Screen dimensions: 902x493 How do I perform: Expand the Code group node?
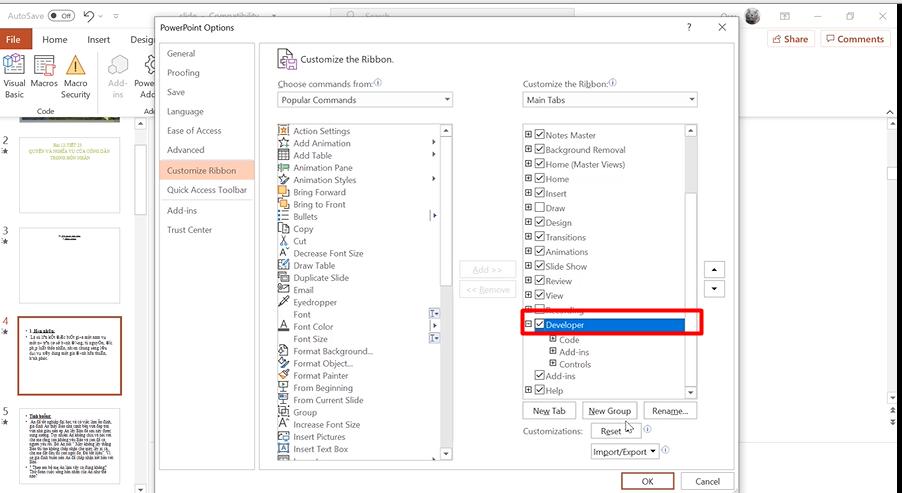click(x=553, y=339)
